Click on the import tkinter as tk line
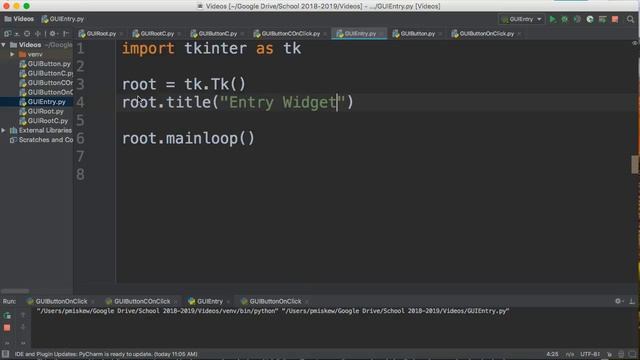 point(211,49)
